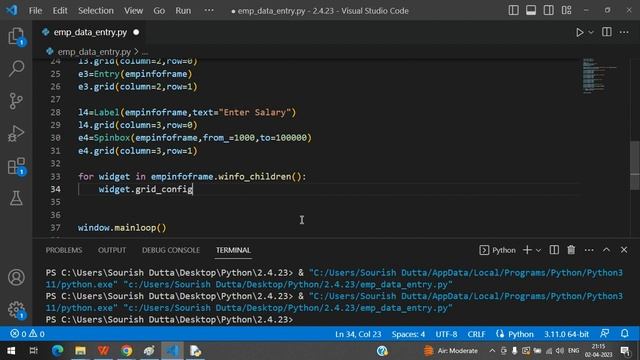Change indentation via Spaces: 4

tap(408, 334)
